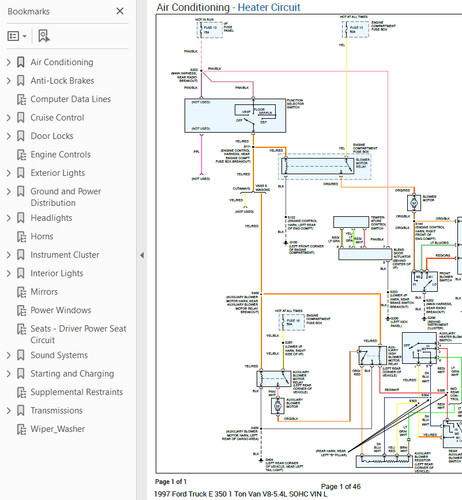Expand the Sound Systems bookmark

tap(9, 355)
